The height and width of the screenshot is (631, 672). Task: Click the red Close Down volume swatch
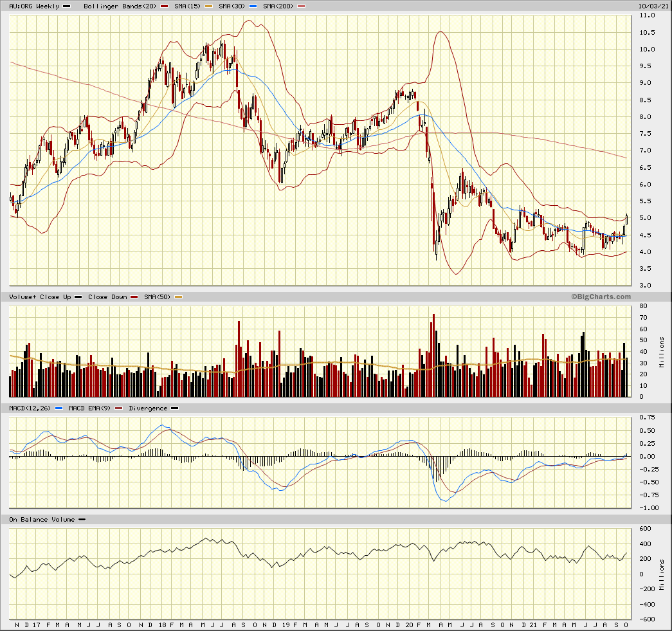(134, 297)
